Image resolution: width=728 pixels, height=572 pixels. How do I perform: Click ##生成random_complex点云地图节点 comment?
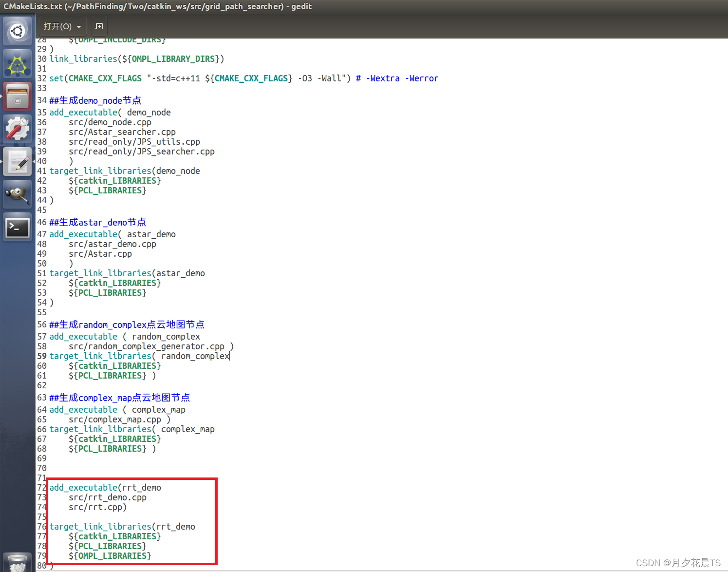click(x=127, y=324)
